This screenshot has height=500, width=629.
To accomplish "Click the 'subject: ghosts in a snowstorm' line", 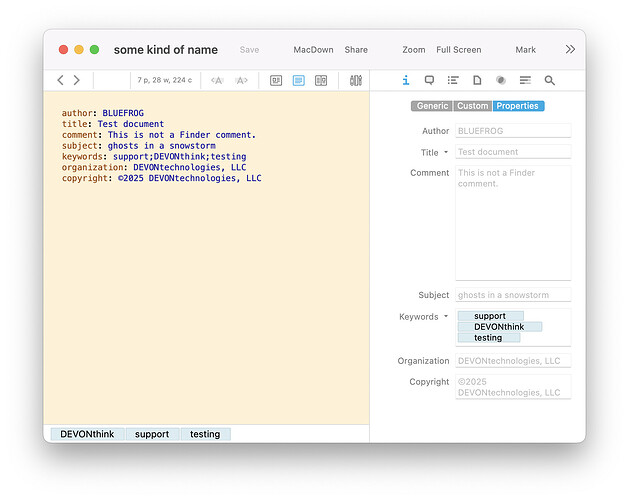I will pyautogui.click(x=138, y=146).
